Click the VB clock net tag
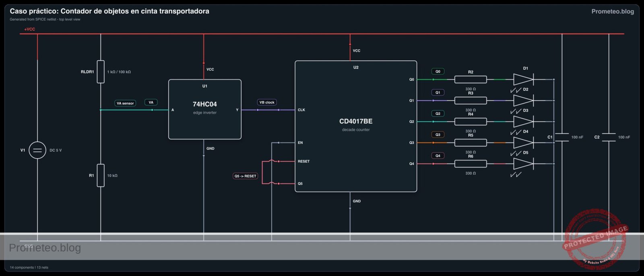 pos(267,102)
